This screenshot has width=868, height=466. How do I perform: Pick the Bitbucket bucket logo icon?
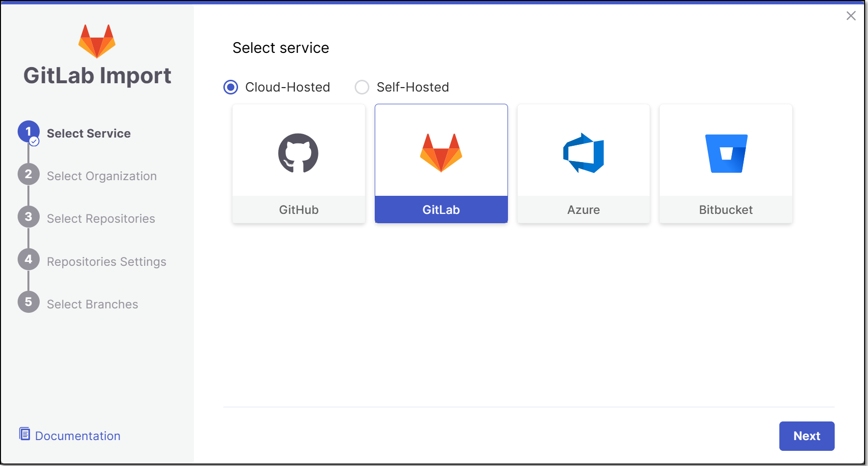click(726, 153)
